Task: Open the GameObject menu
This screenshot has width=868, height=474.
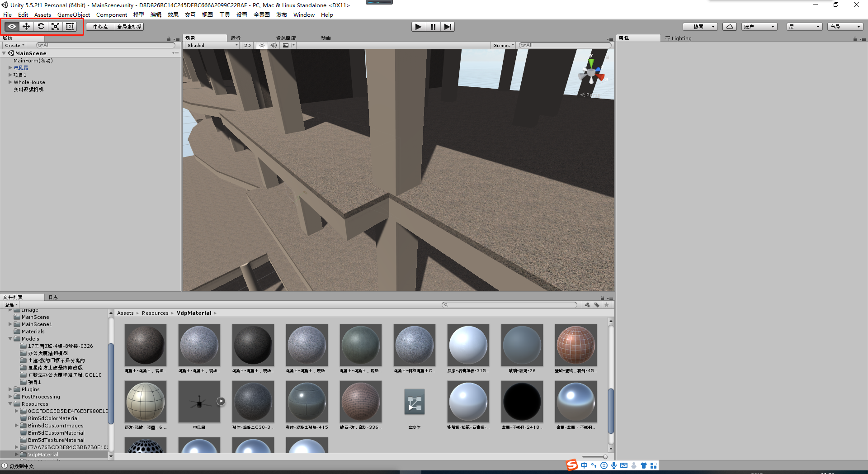Action: (x=74, y=15)
